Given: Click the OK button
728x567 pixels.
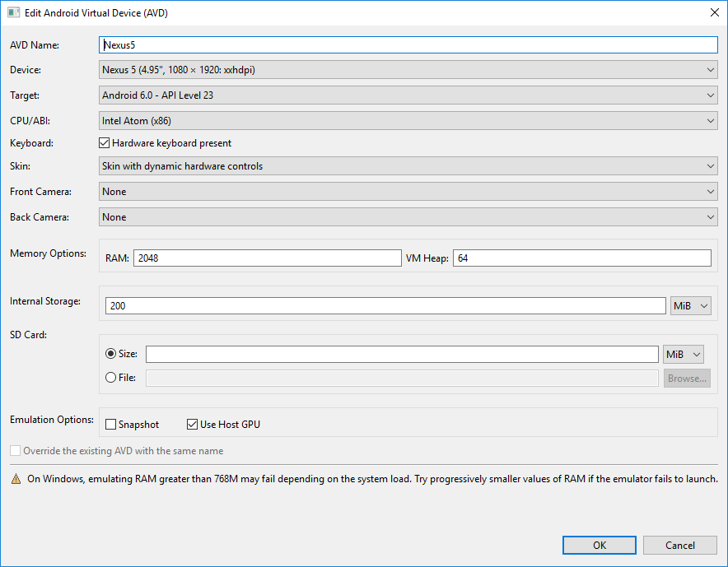Looking at the screenshot, I should pyautogui.click(x=599, y=545).
